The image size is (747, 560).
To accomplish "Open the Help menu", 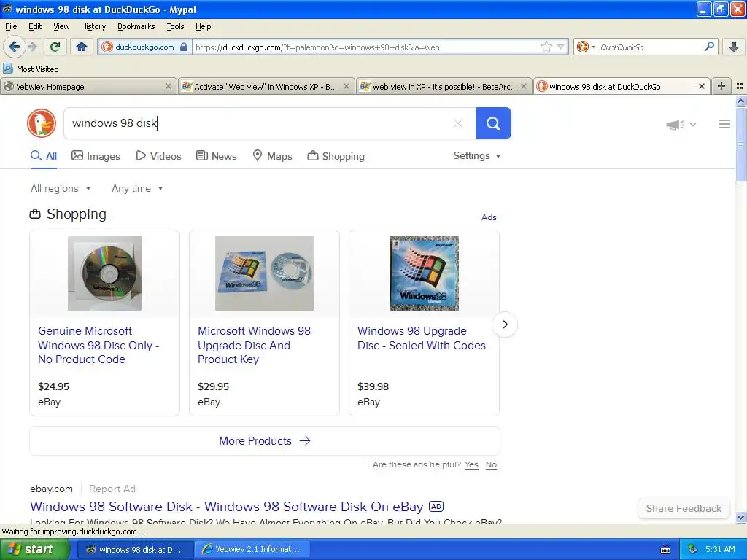I will (x=203, y=26).
